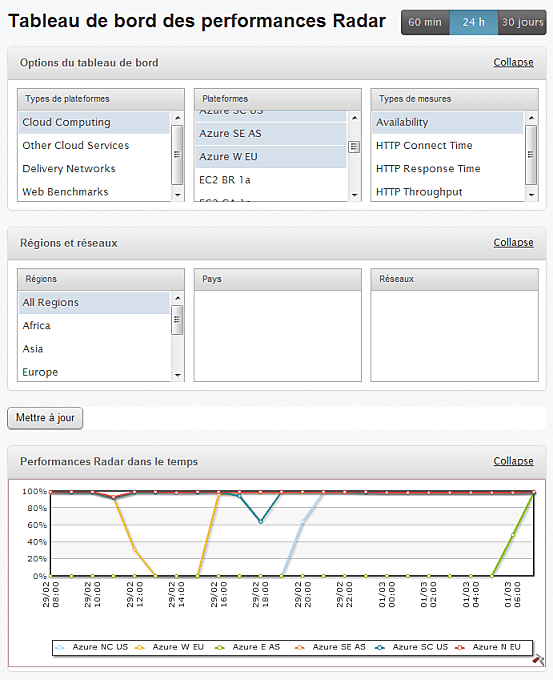
Task: Click the Régions list scrollbar thumb
Action: 177,320
